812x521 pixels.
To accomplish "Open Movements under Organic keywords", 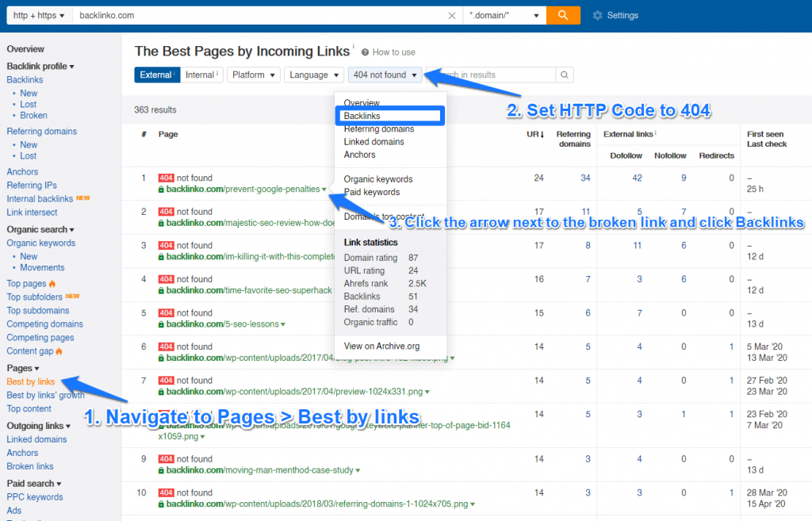I will tap(42, 268).
